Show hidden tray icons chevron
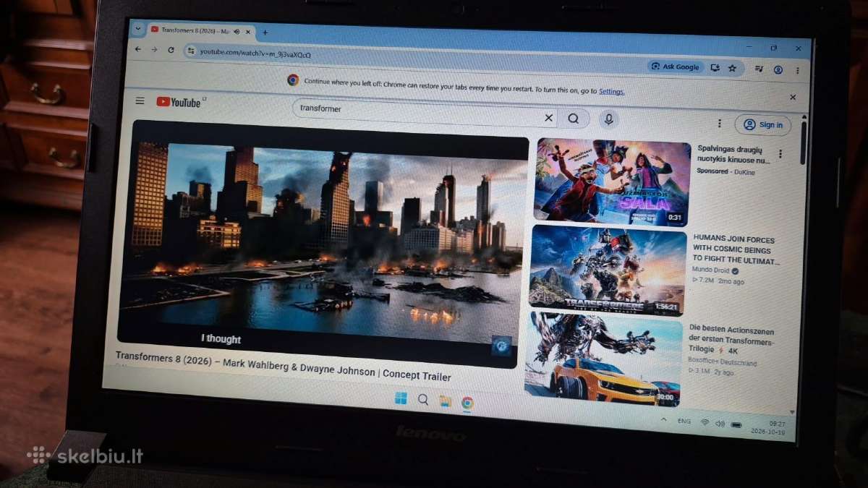This screenshot has height=488, width=868. click(664, 419)
